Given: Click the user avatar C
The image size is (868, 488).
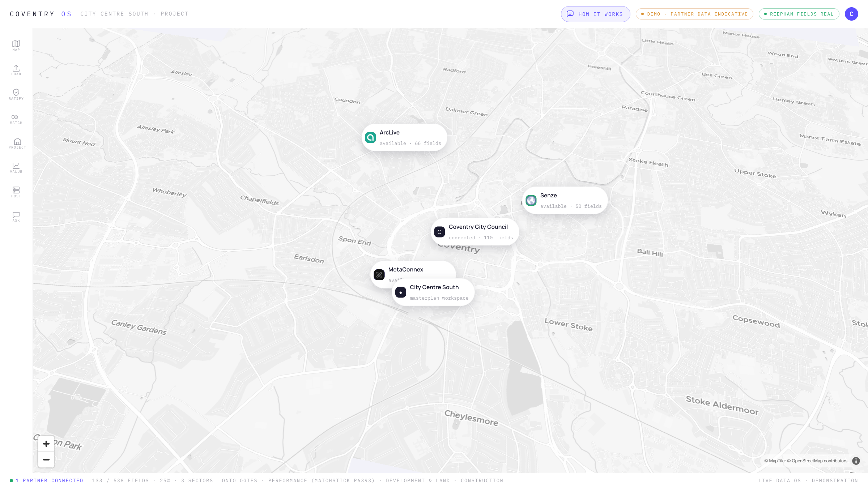Looking at the screenshot, I should coord(851,14).
